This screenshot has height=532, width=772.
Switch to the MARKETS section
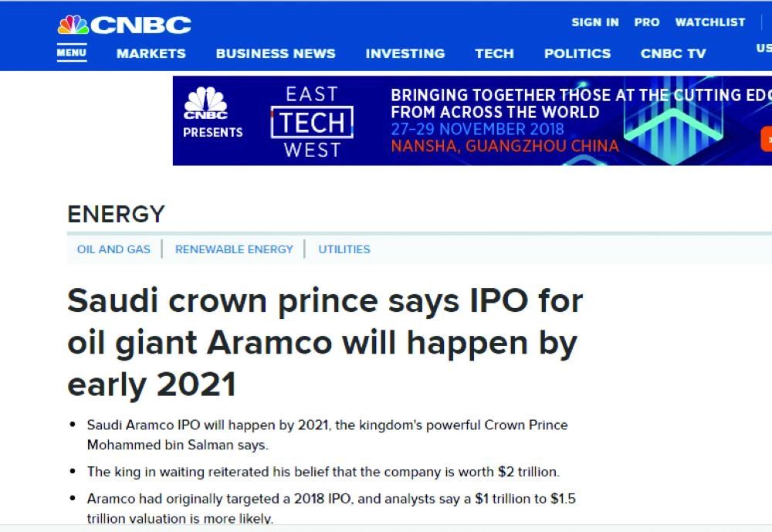pos(151,53)
